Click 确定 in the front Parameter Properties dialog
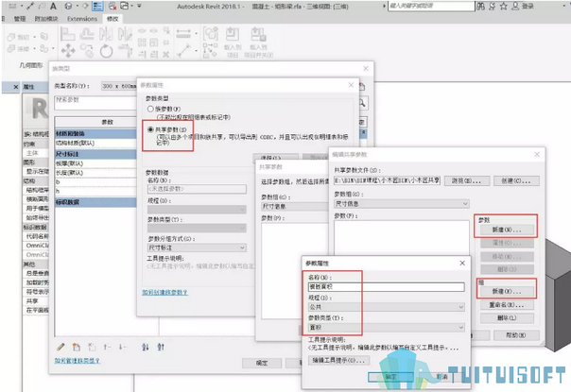This screenshot has height=392, width=571. (390, 377)
